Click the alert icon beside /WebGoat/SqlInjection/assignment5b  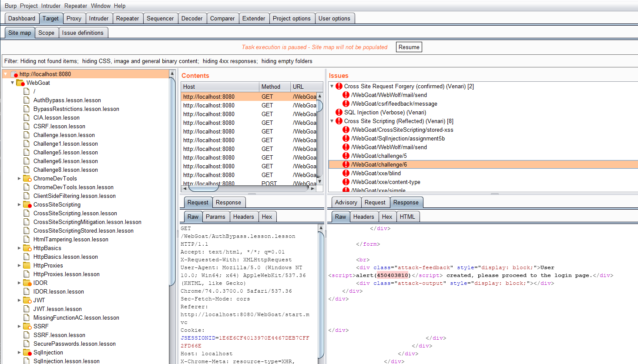(x=346, y=138)
